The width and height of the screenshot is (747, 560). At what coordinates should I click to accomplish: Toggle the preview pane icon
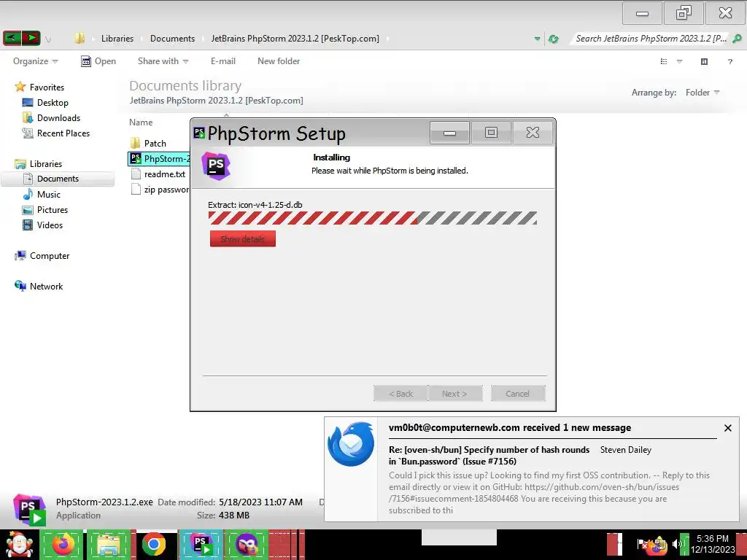704,61
